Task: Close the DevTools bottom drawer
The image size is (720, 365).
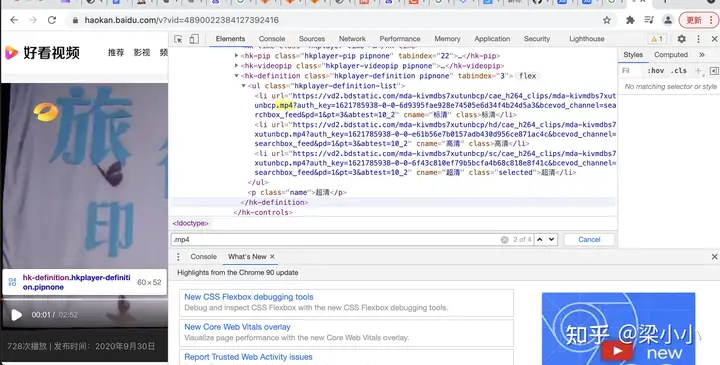Action: point(714,257)
